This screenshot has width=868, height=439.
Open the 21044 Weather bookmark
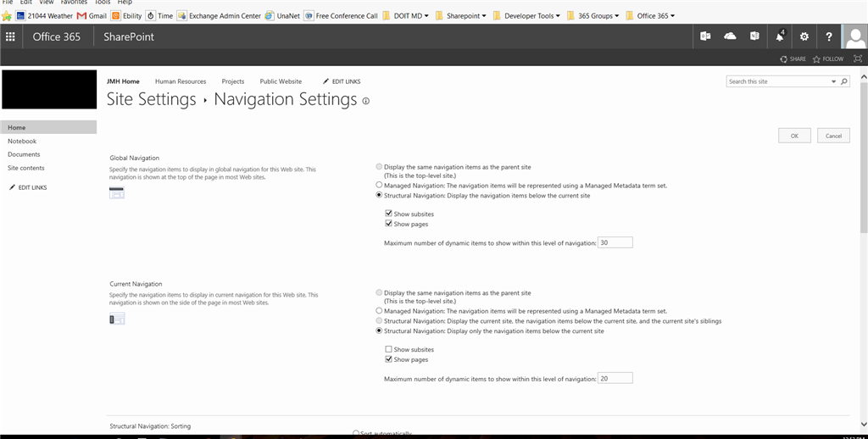point(45,16)
